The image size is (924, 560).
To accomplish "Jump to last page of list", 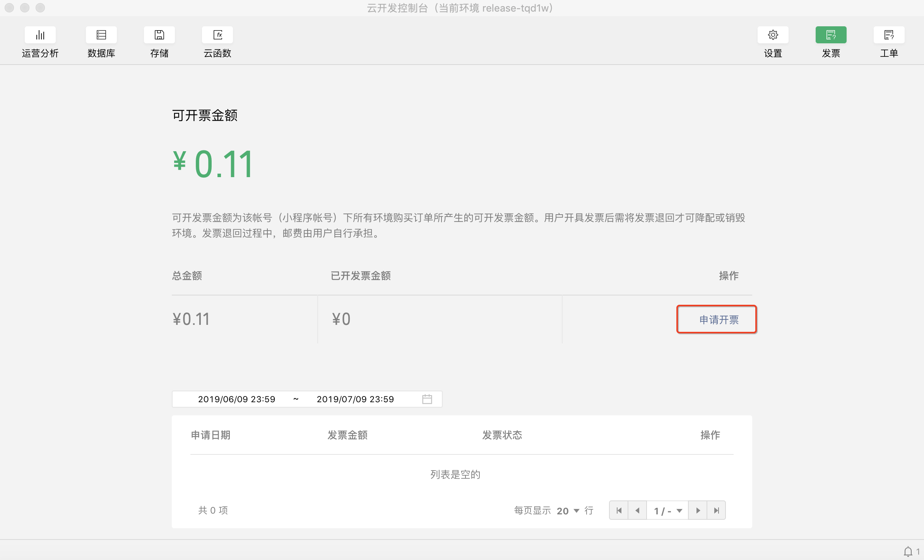I will pyautogui.click(x=716, y=510).
